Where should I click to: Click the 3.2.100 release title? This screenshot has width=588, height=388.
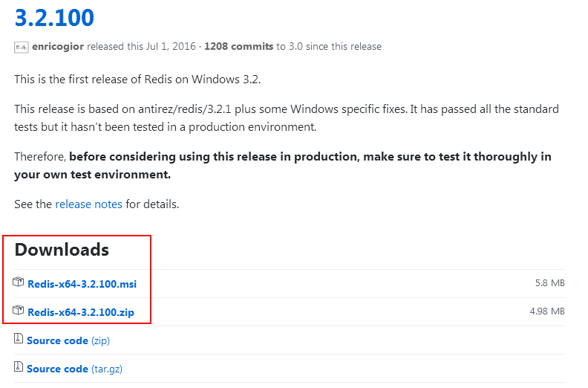[x=54, y=16]
